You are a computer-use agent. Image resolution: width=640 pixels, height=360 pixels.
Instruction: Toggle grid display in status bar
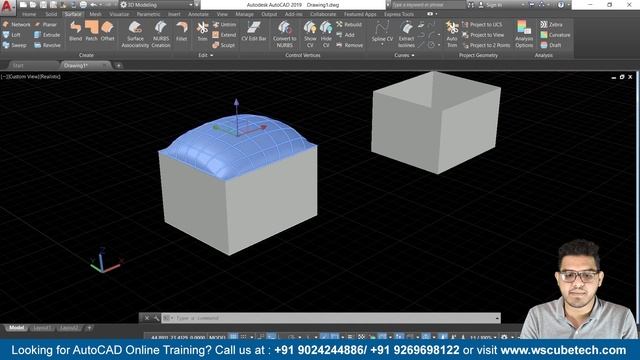pyautogui.click(x=233, y=337)
